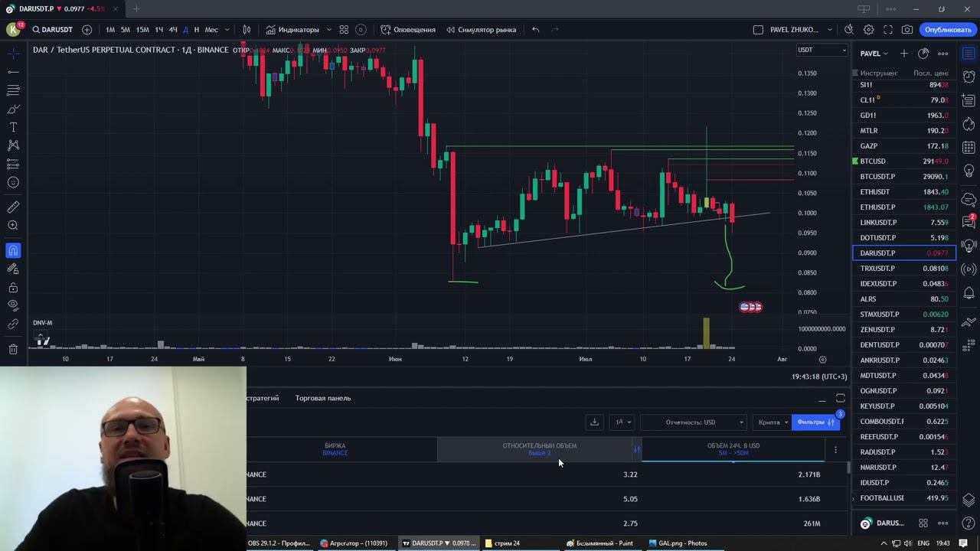Image resolution: width=980 pixels, height=551 pixels.
Task: Open the Paint window in taskbar
Action: 599,543
